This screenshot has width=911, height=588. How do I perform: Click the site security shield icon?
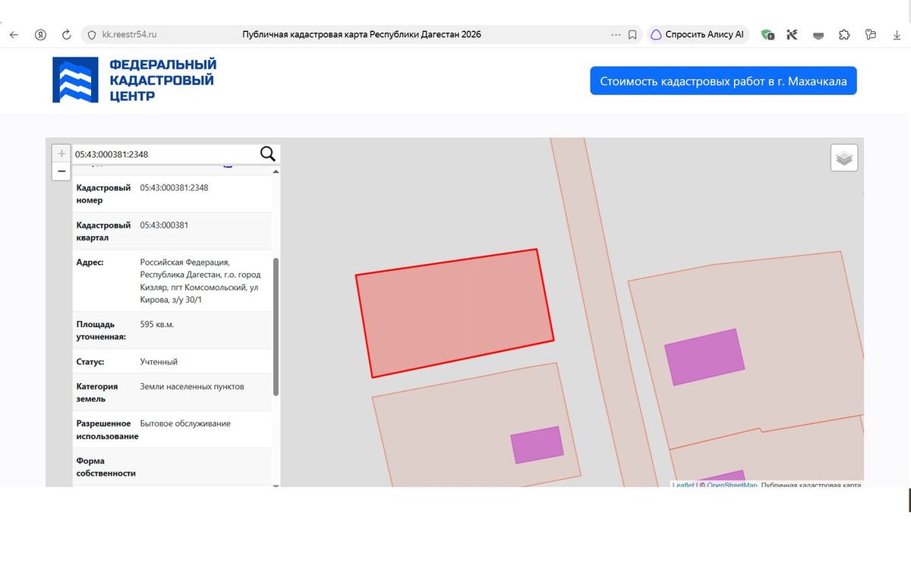pyautogui.click(x=92, y=34)
